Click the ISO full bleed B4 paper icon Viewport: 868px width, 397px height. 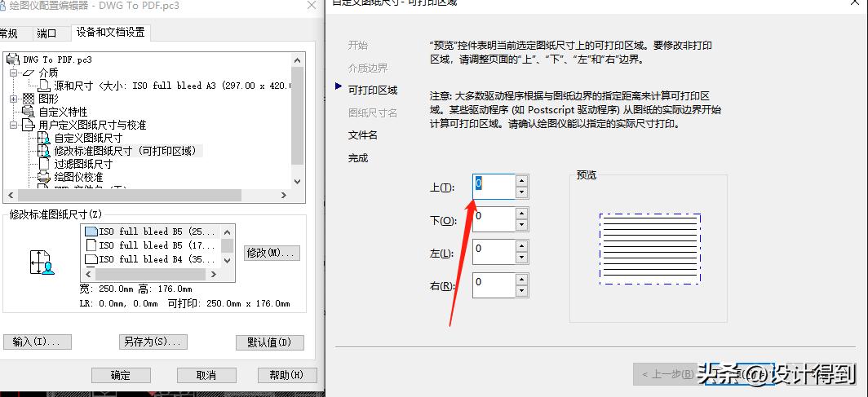(91, 258)
